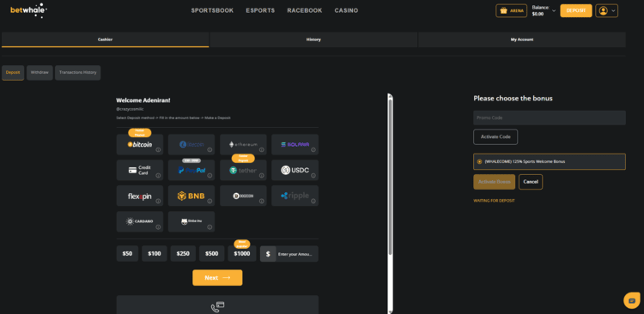Click the orange Deposit header button
This screenshot has width=644, height=314.
[576, 10]
